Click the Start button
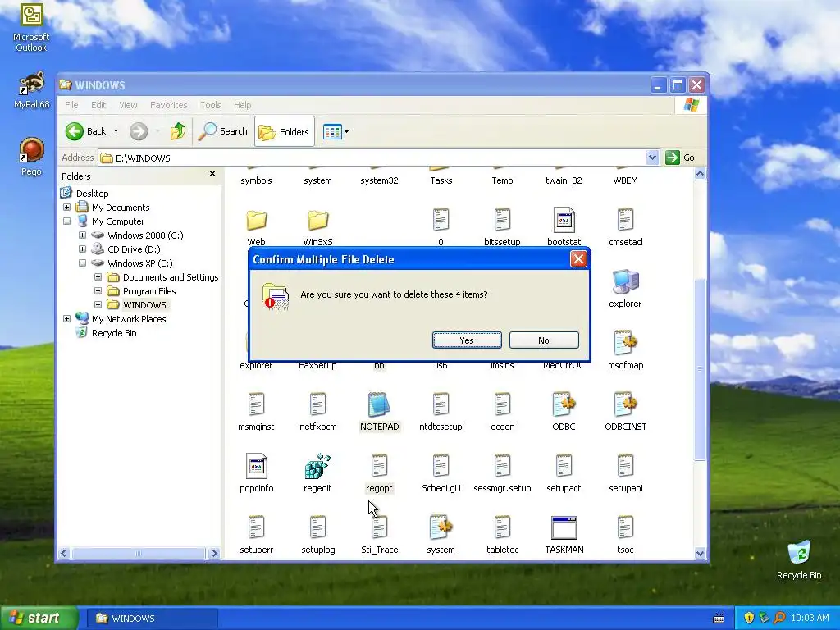 point(39,618)
